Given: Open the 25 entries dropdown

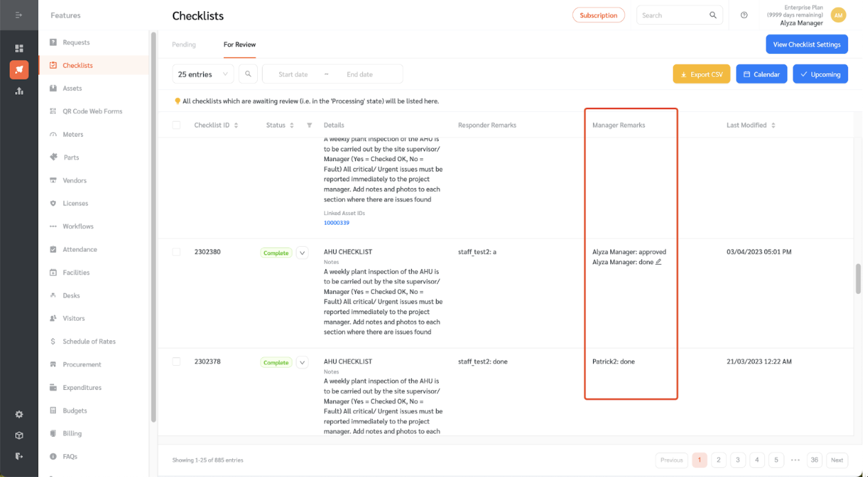Looking at the screenshot, I should [x=202, y=74].
